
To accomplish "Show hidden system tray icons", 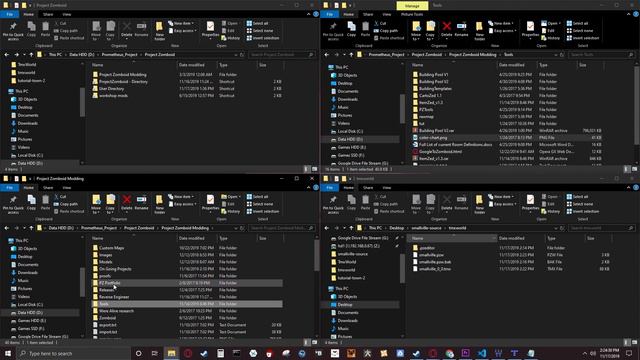I will (x=584, y=353).
